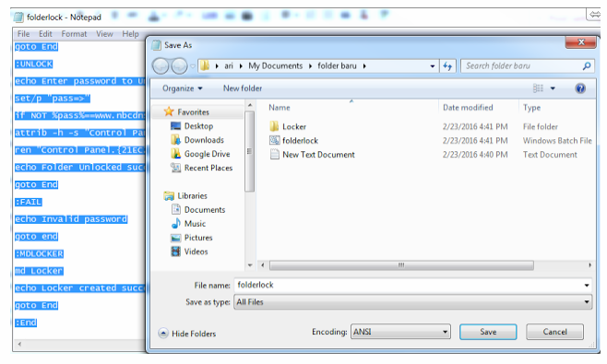The height and width of the screenshot is (364, 607).
Task: Click the Cancel button
Action: point(554,332)
